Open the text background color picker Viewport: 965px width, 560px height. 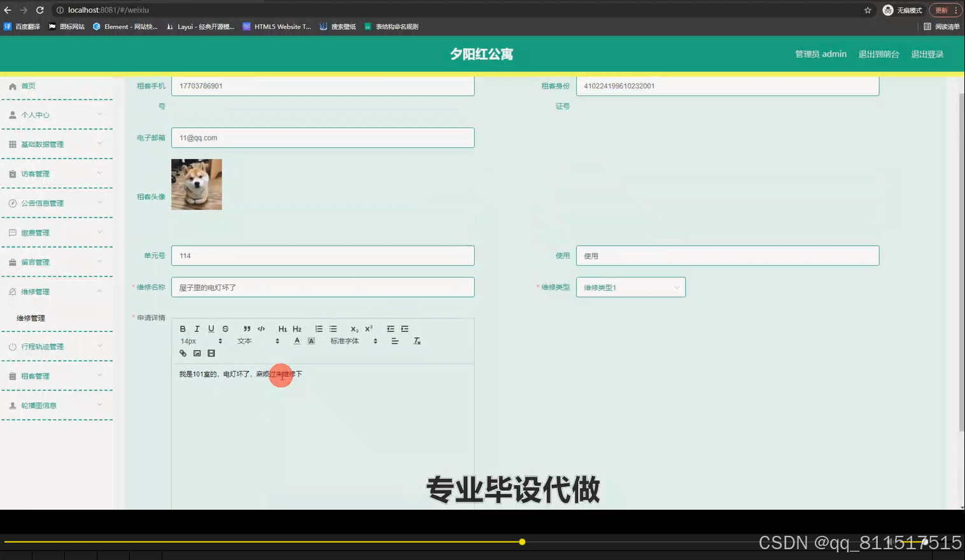311,341
